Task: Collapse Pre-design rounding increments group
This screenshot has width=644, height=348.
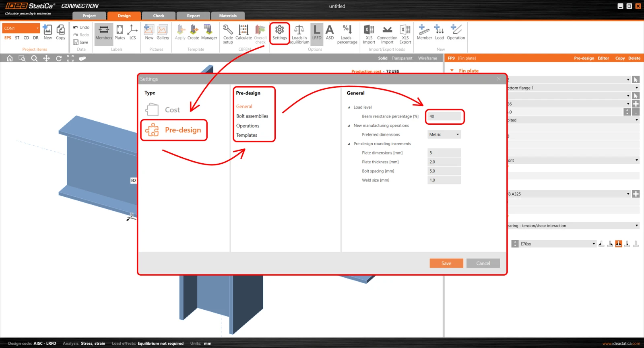Action: pos(349,144)
